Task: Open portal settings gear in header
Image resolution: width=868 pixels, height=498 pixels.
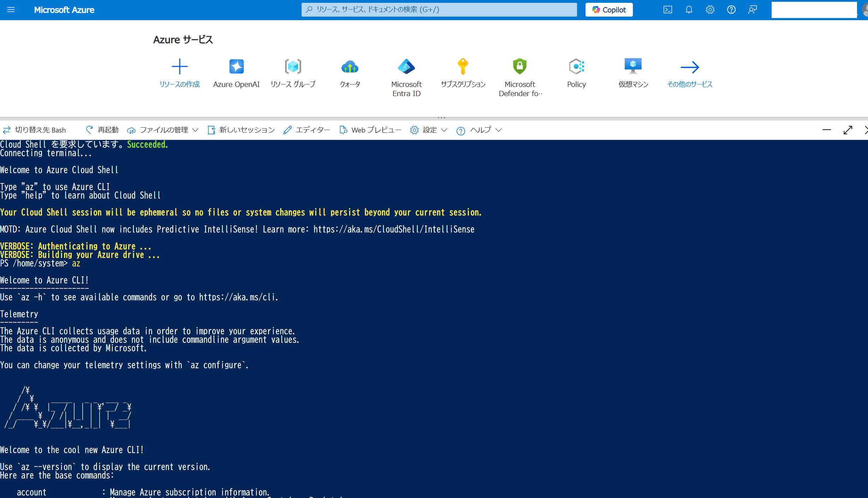Action: click(710, 10)
